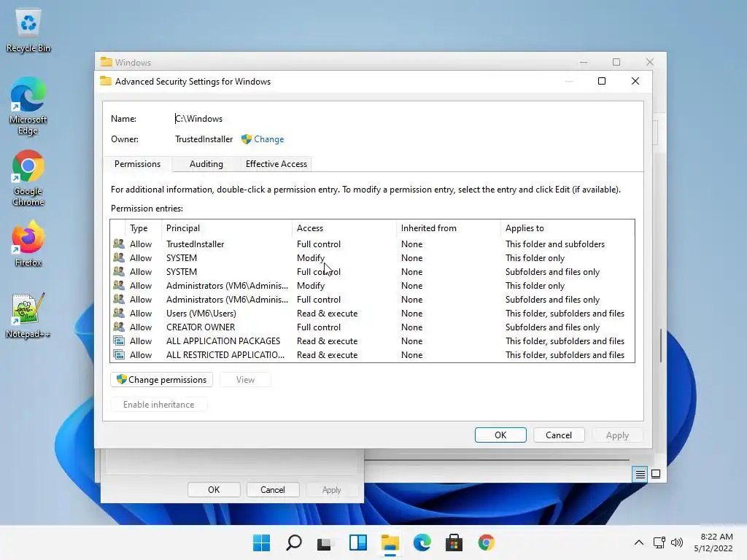747x560 pixels.
Task: Open Microsoft Edge on the taskbar
Action: coord(422,542)
